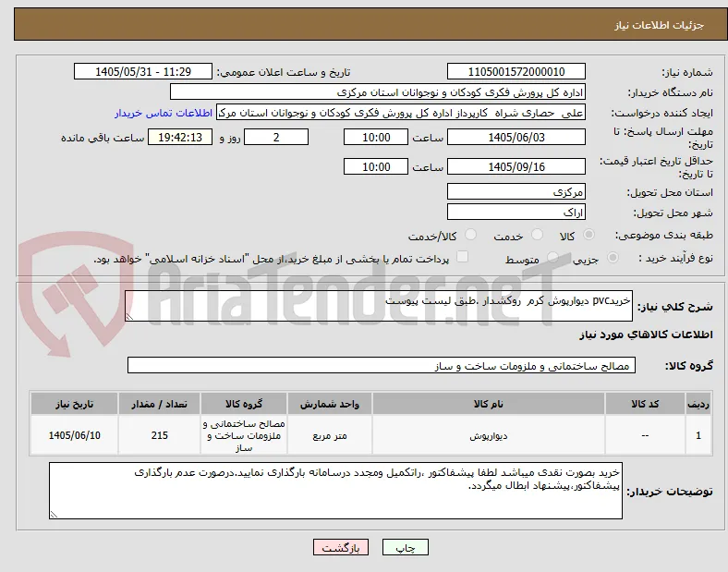Click the شماره نیاز number field
The height and width of the screenshot is (572, 728).
[x=516, y=71]
